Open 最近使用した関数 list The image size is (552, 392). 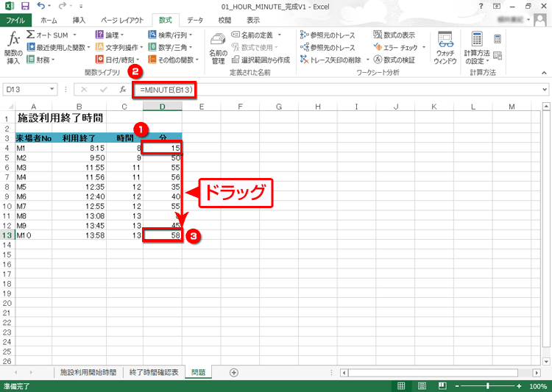58,47
